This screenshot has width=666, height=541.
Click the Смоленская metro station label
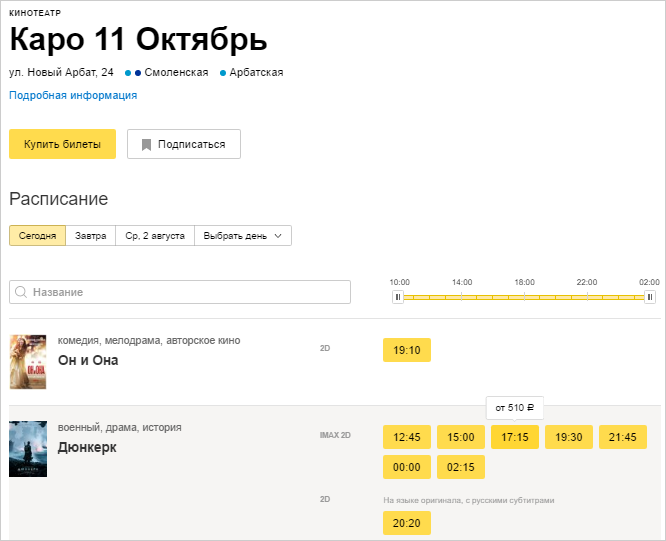click(x=176, y=73)
